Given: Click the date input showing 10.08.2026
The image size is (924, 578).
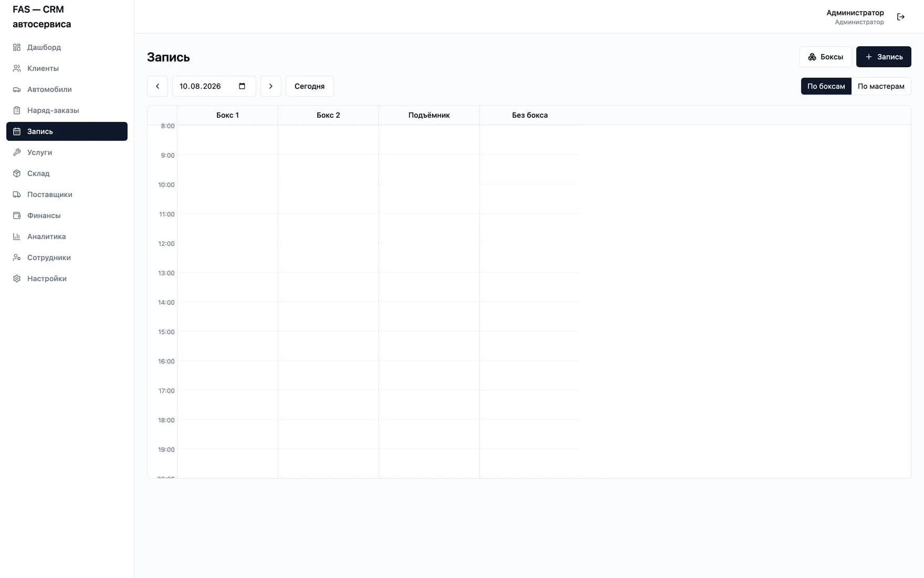Looking at the screenshot, I should 214,86.
